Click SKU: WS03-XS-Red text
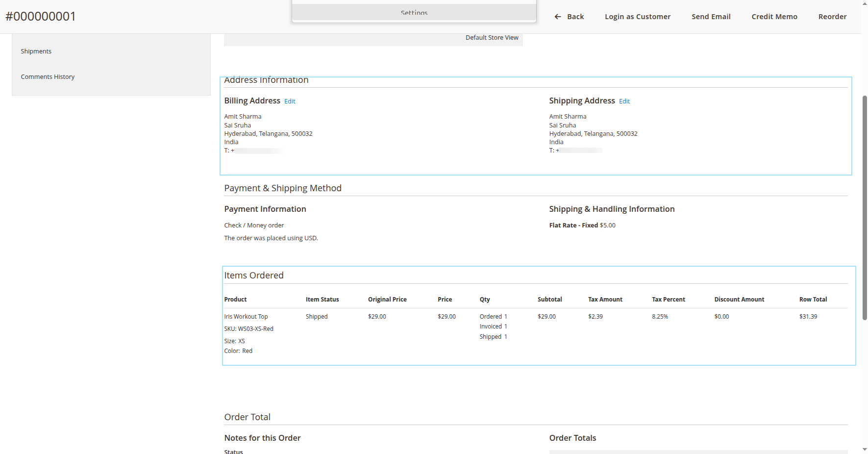 point(248,329)
